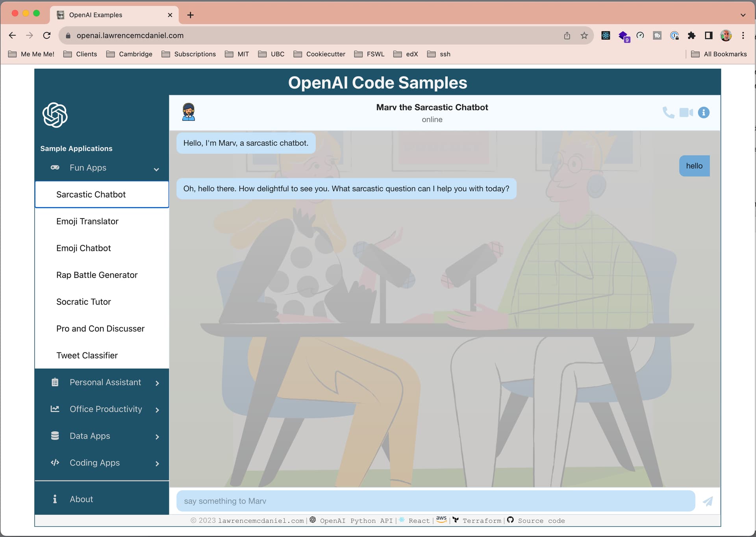The height and width of the screenshot is (537, 756).
Task: Open the MIT bookmarks folder
Action: [x=237, y=54]
